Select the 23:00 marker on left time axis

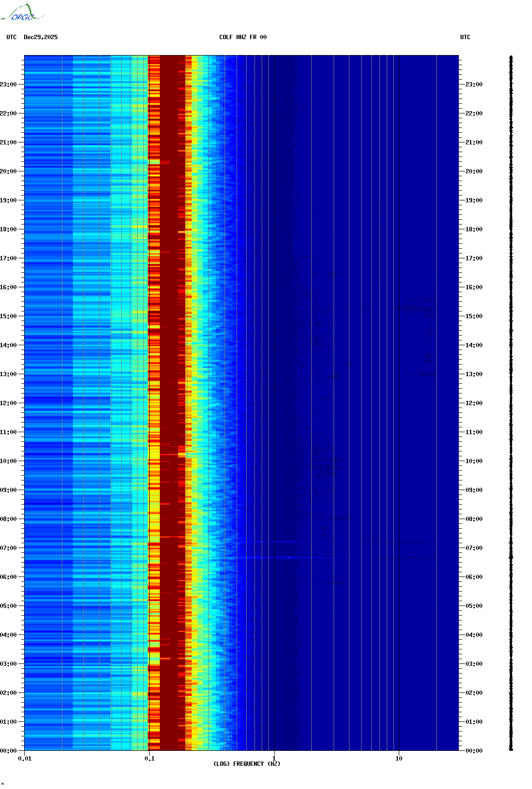[9, 85]
